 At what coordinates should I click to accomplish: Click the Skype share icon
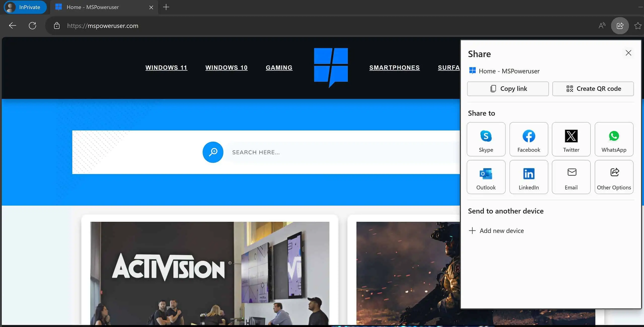tap(486, 139)
